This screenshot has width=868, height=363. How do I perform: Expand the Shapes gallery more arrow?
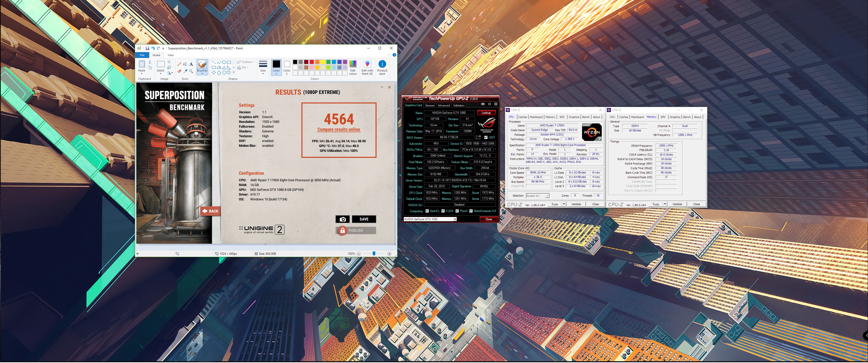point(234,72)
